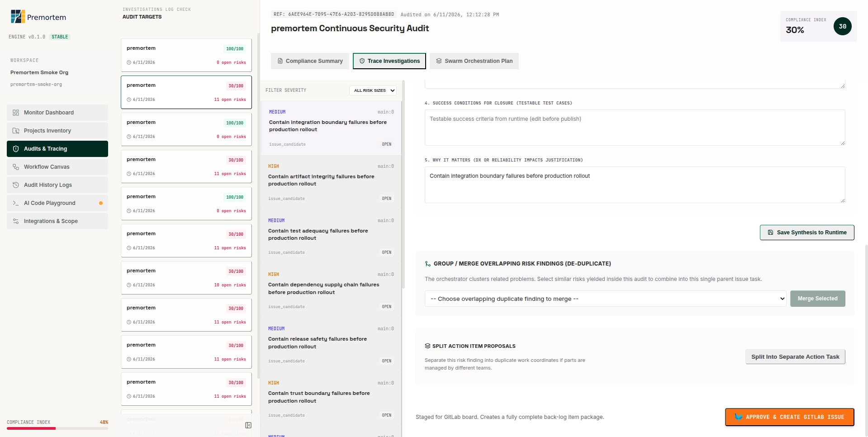
Task: Click the Premortem logo icon
Action: (18, 17)
